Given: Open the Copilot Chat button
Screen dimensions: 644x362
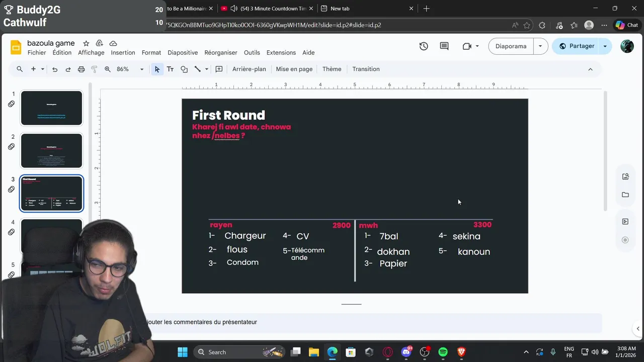Looking at the screenshot, I should [626, 25].
